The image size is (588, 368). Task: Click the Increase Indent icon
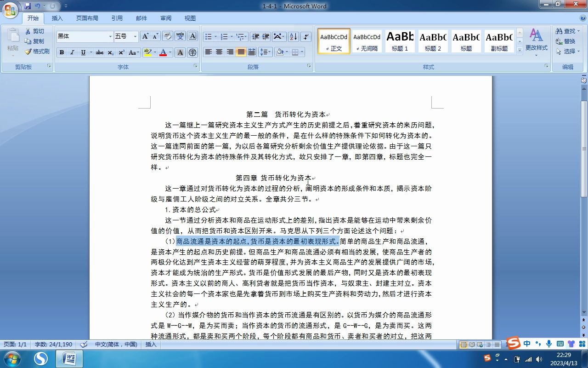tap(266, 36)
